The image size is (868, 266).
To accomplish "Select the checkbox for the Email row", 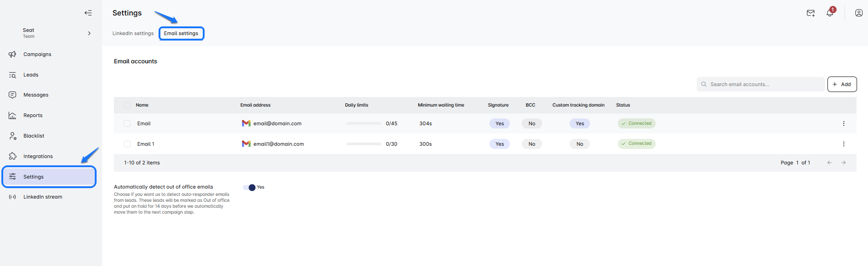I will [x=127, y=123].
